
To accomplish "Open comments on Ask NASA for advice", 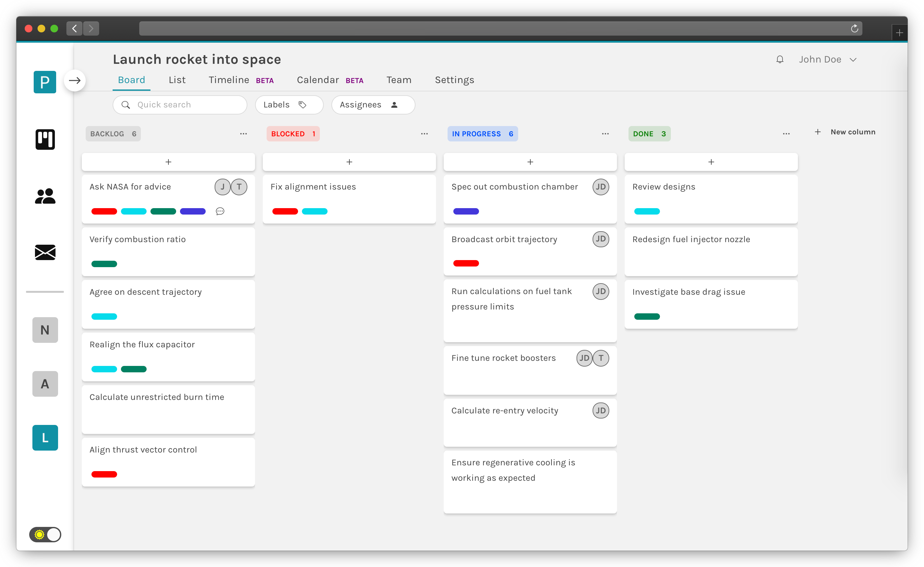I will tap(220, 211).
